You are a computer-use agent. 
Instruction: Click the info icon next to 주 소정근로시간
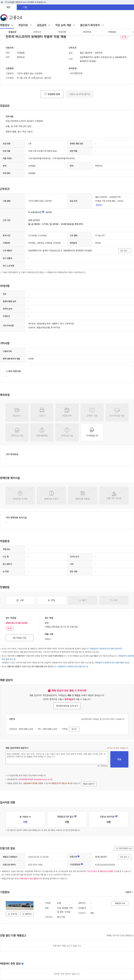pos(43,212)
